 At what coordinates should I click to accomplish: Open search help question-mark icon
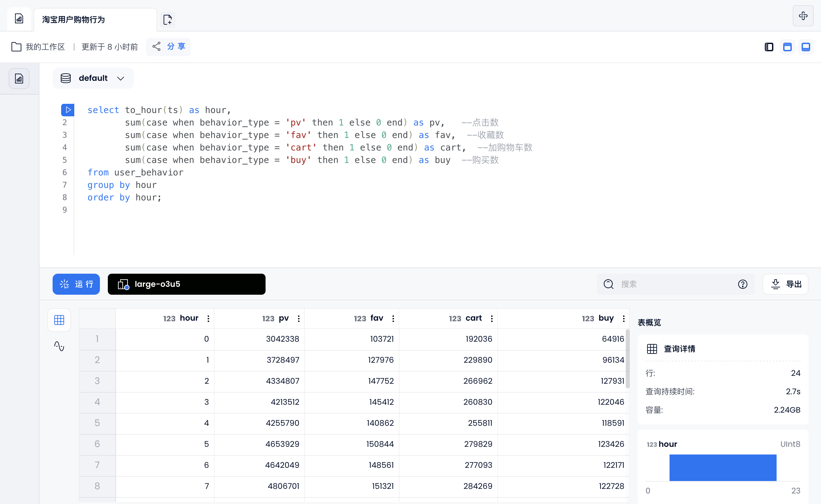click(x=743, y=284)
